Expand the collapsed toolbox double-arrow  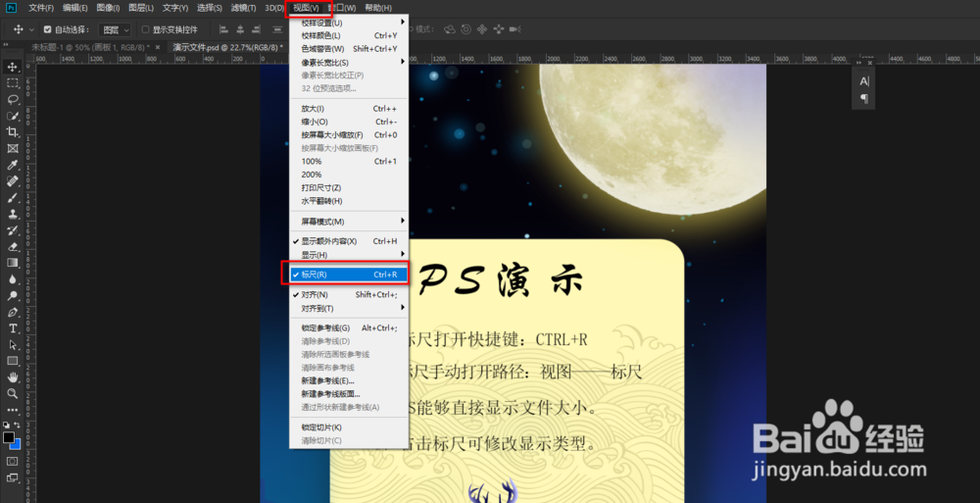(x=6, y=45)
